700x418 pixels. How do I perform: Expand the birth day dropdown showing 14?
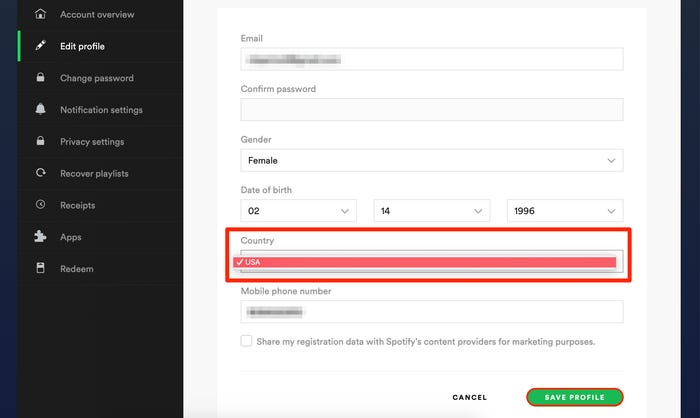(x=432, y=211)
